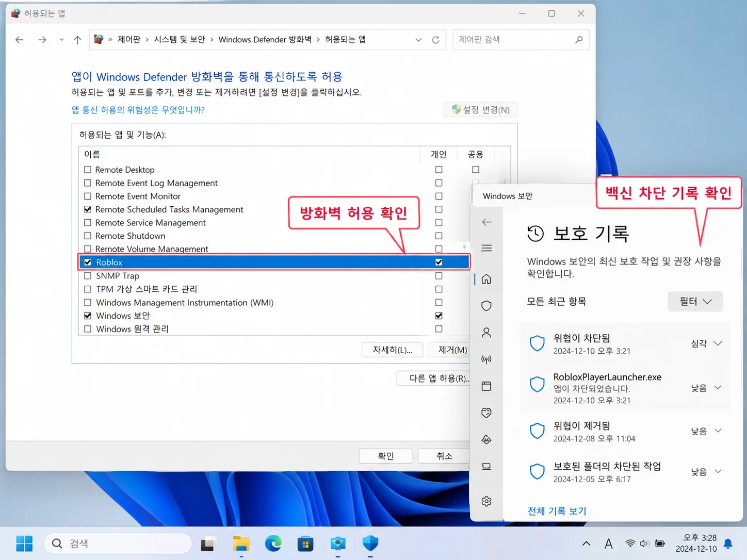Select Windows Management Instrumentation (WMI) row
Screen dimensions: 747x560
(275, 303)
